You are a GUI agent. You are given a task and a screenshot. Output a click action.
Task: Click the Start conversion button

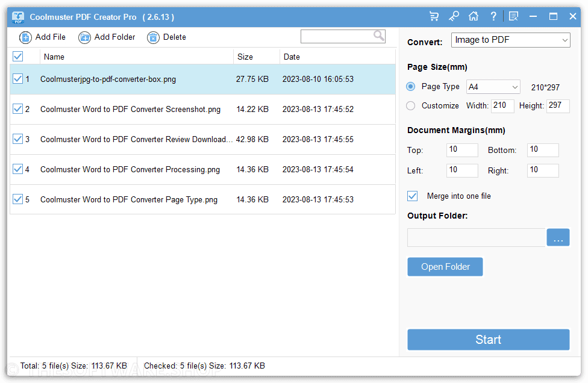(x=488, y=340)
